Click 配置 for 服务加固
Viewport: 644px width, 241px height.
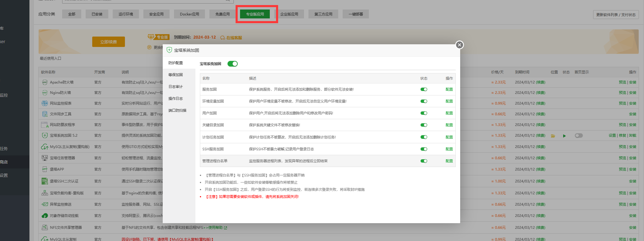click(449, 89)
